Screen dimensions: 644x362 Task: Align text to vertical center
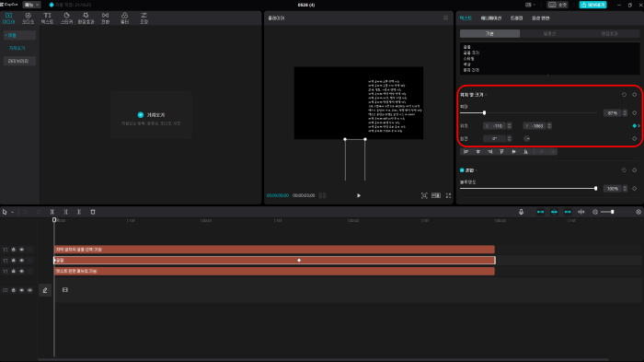coord(513,152)
